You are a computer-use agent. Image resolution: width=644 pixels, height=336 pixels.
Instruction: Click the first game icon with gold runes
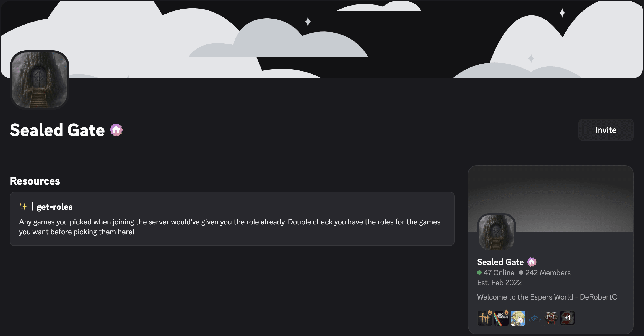point(485,318)
